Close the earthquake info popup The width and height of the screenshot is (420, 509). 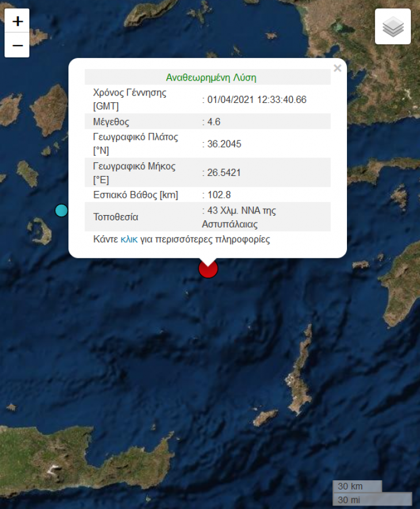tap(337, 68)
